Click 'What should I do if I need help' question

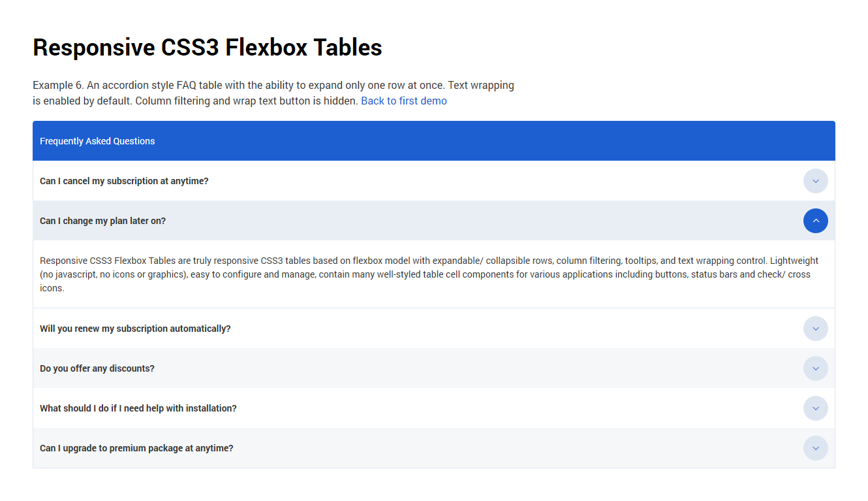click(x=138, y=408)
